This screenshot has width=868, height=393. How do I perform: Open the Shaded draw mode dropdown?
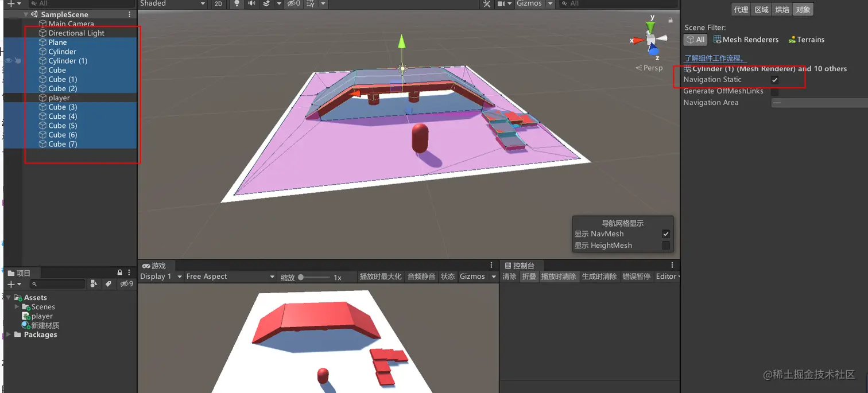coord(173,4)
